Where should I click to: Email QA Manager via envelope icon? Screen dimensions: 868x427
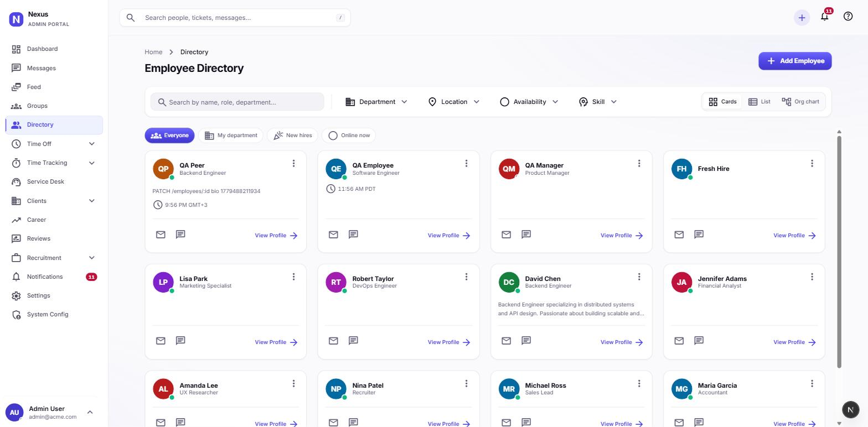click(x=506, y=235)
